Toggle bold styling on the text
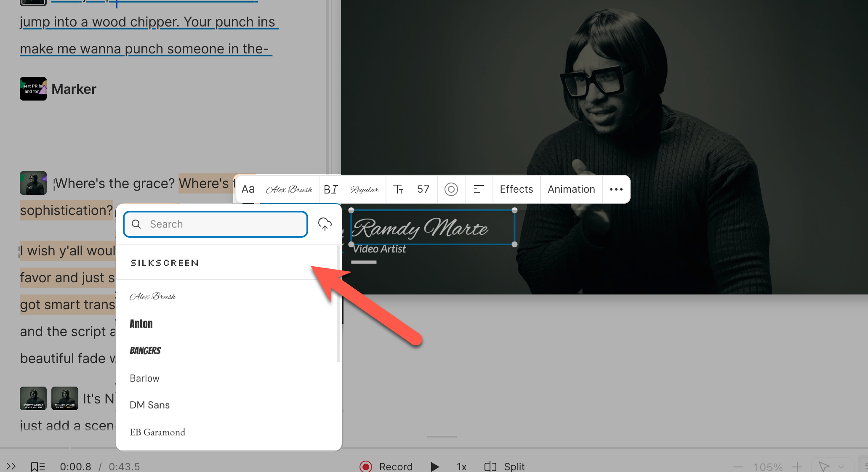 click(327, 189)
